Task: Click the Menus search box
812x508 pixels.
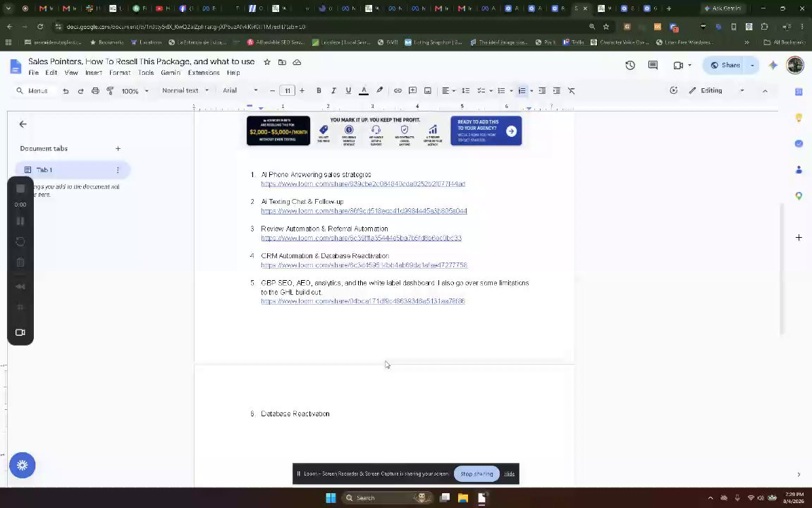Action: tap(34, 91)
